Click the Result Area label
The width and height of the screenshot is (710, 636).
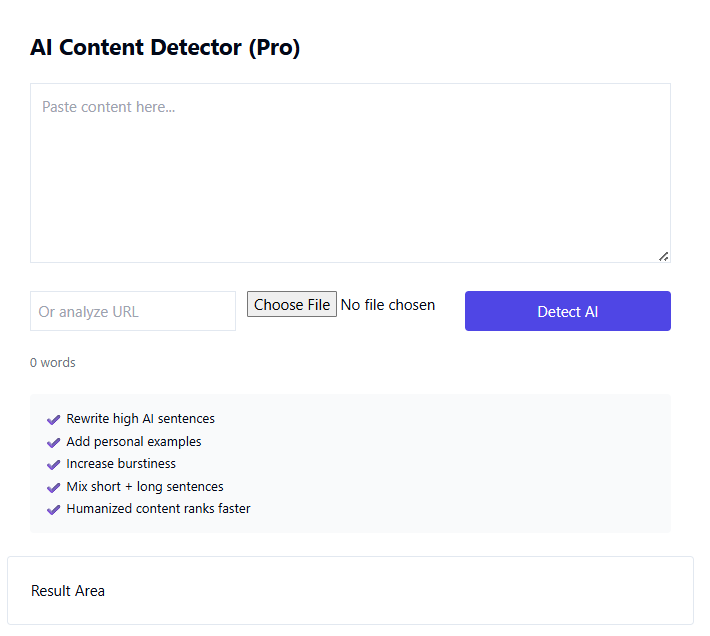pyautogui.click(x=68, y=591)
